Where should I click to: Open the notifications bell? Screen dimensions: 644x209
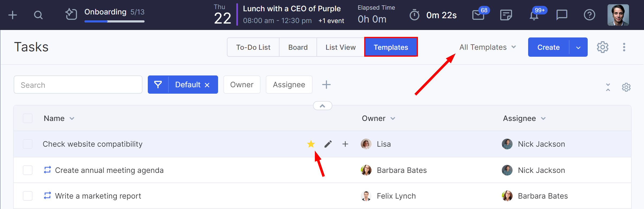[534, 16]
